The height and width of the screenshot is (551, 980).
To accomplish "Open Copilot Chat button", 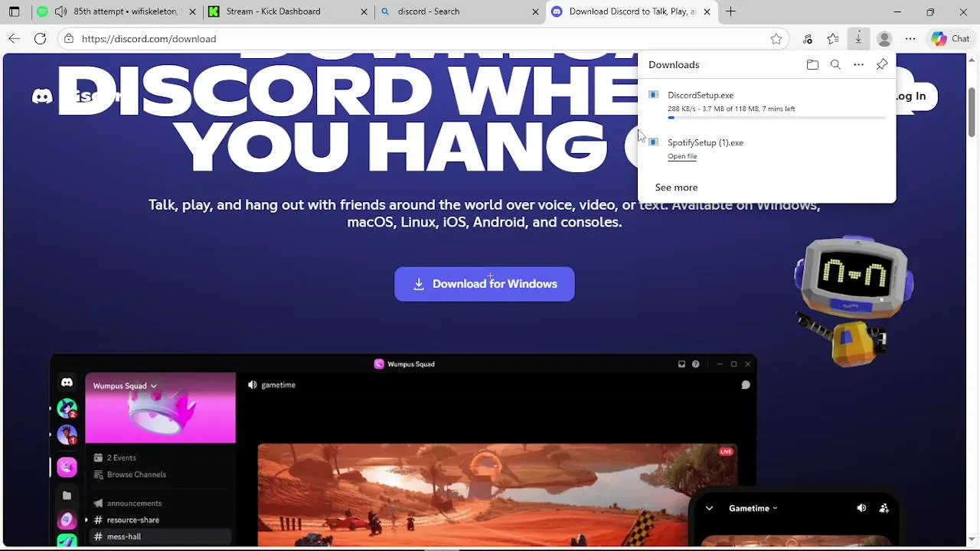I will pyautogui.click(x=950, y=39).
